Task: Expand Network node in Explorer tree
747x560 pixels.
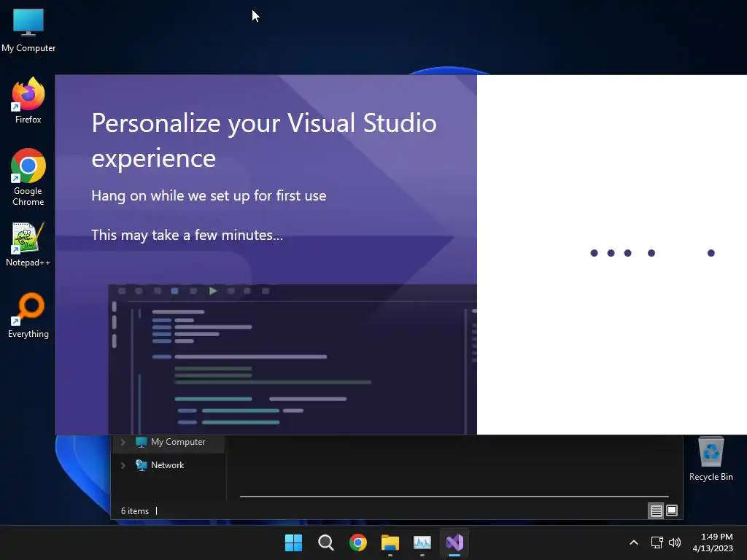Action: pos(123,465)
